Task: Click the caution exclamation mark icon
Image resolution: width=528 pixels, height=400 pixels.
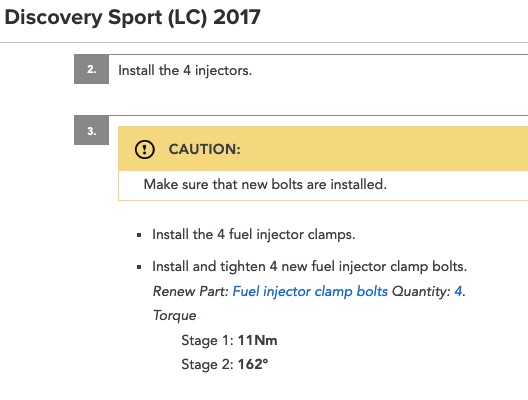Action: pos(144,149)
